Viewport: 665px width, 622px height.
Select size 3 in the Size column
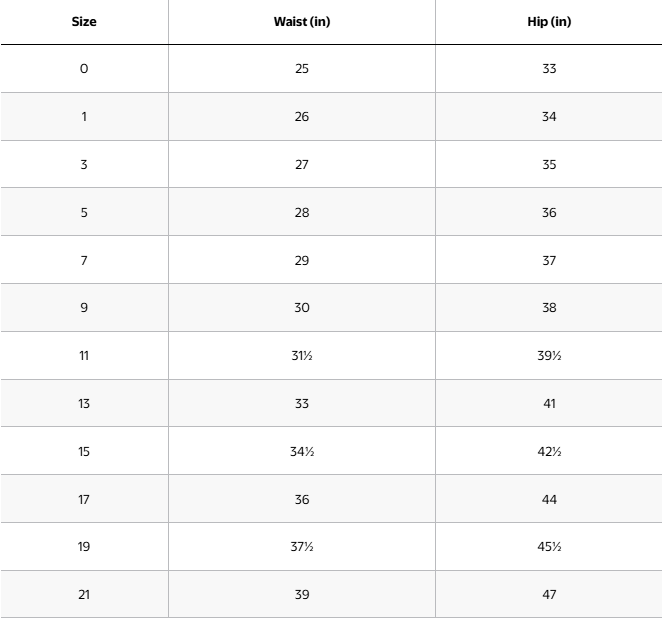coord(84,165)
